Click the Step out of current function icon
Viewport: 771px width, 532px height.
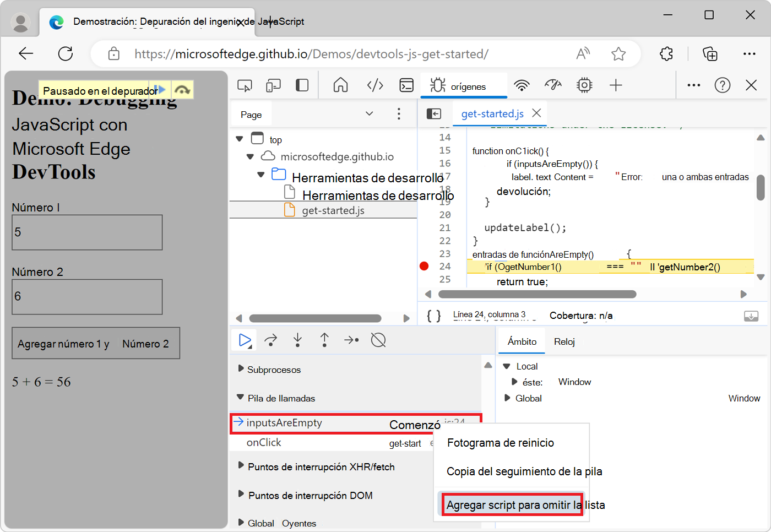pyautogui.click(x=324, y=340)
